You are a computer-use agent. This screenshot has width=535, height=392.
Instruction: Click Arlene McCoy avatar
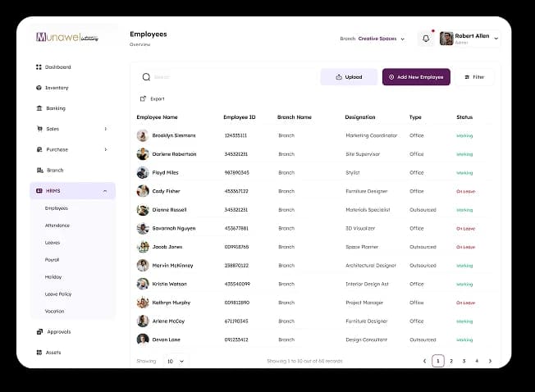pyautogui.click(x=143, y=321)
